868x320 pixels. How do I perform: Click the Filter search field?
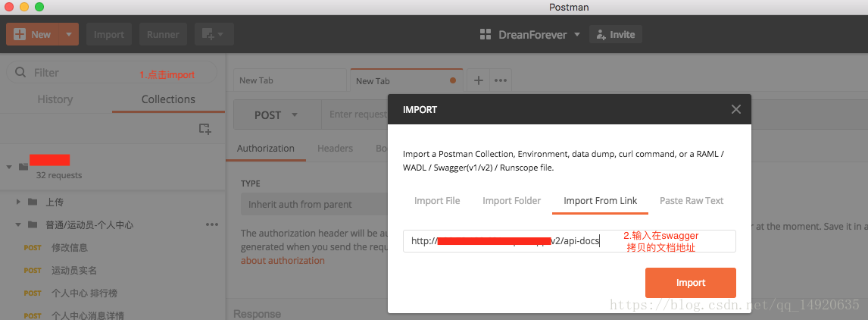pos(112,73)
